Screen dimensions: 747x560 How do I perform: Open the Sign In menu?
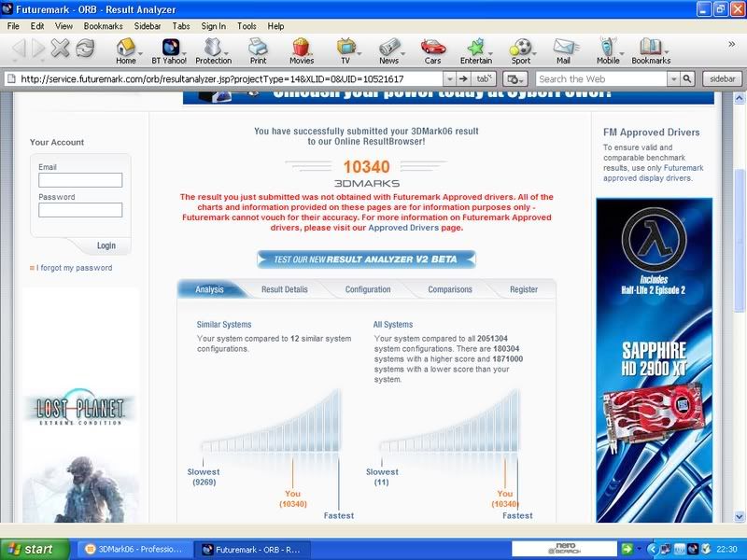214,26
